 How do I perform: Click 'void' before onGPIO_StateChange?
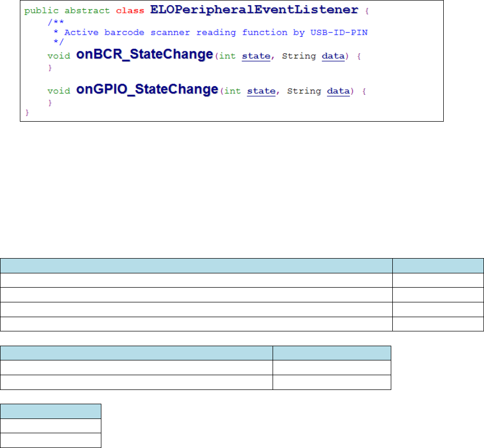click(x=59, y=91)
